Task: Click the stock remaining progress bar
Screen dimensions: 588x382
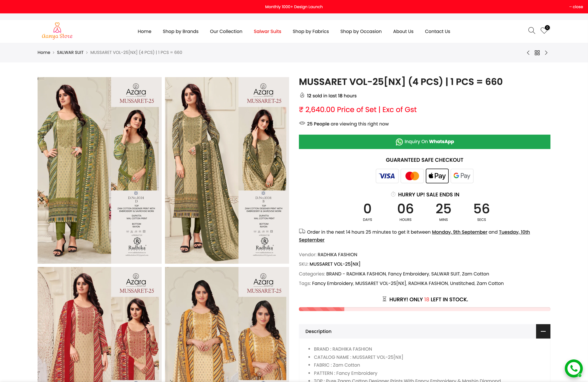Action: [425, 309]
